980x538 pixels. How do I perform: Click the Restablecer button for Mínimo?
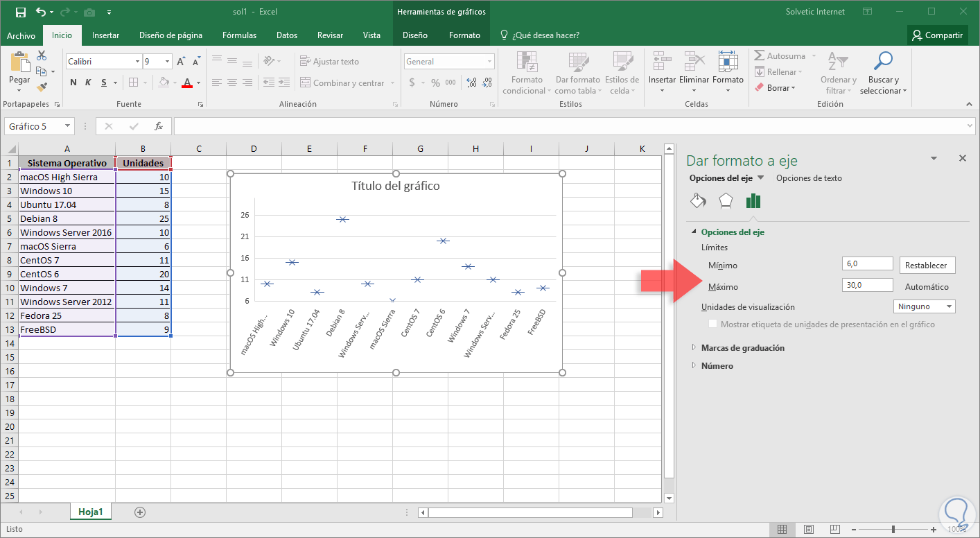tap(927, 265)
